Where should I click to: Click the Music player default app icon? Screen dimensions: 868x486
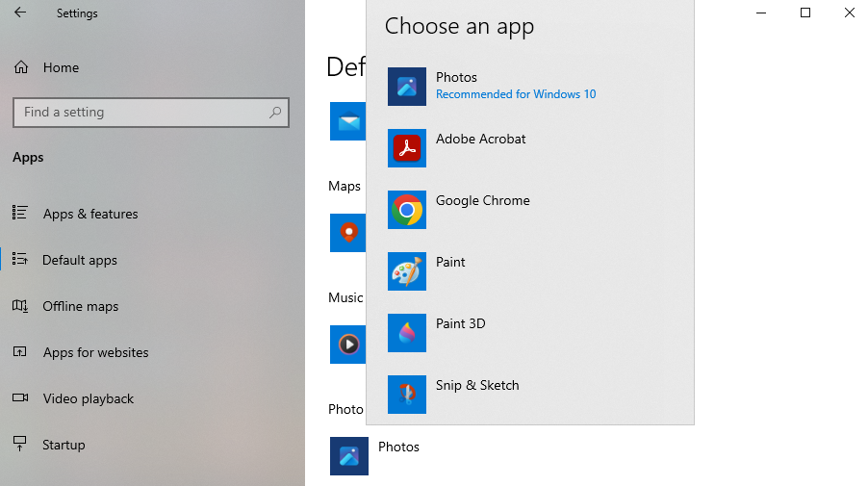(347, 345)
